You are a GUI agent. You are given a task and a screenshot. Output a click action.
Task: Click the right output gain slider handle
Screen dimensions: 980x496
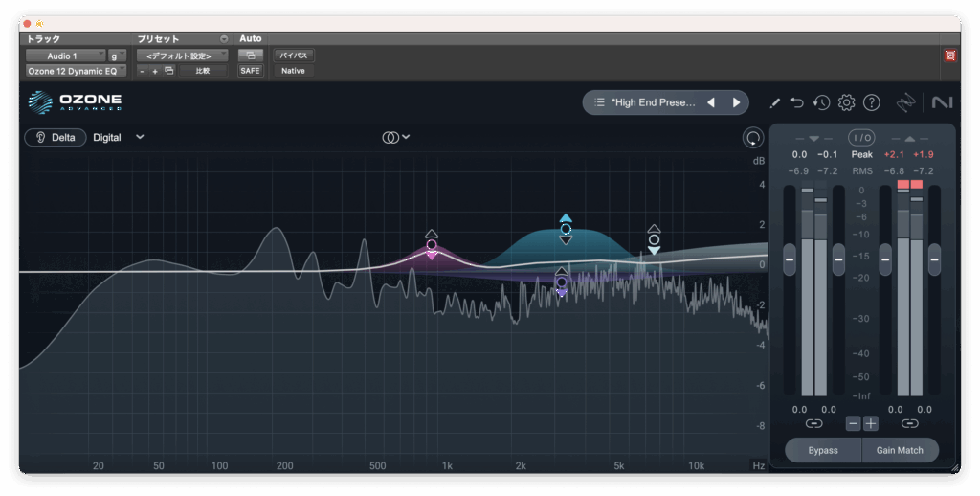click(934, 259)
